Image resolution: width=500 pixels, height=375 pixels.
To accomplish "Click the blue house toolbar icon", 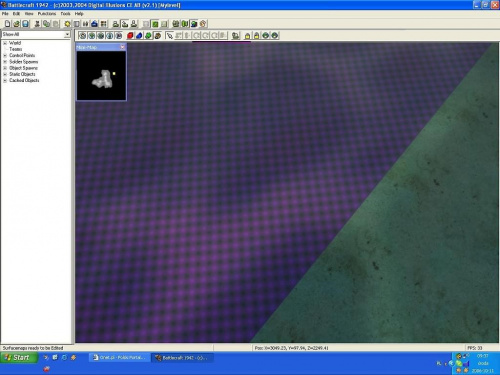I will 95,24.
